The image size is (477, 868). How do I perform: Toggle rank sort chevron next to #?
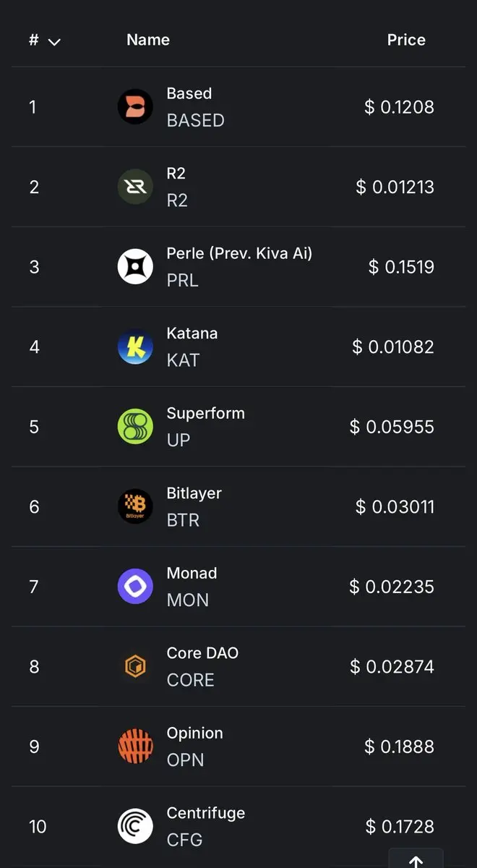click(54, 42)
